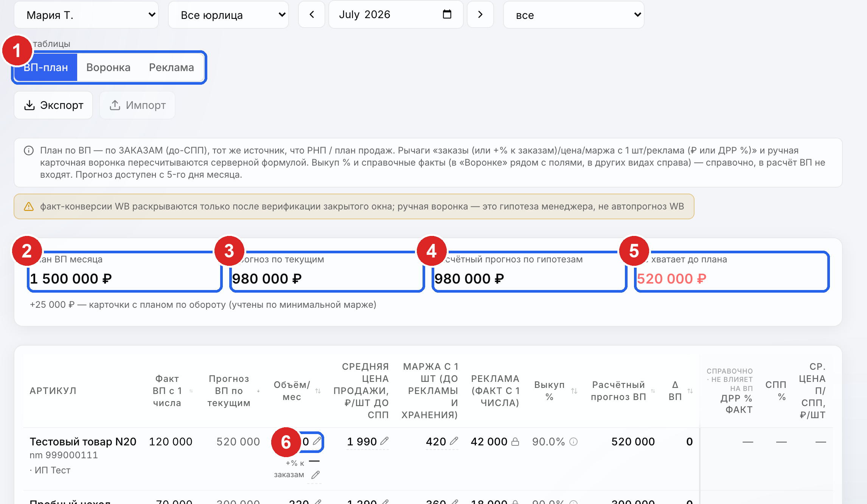Screen dimensions: 867x504
Task: Click the факт-конверсии WB warning text
Action: pyautogui.click(x=362, y=206)
